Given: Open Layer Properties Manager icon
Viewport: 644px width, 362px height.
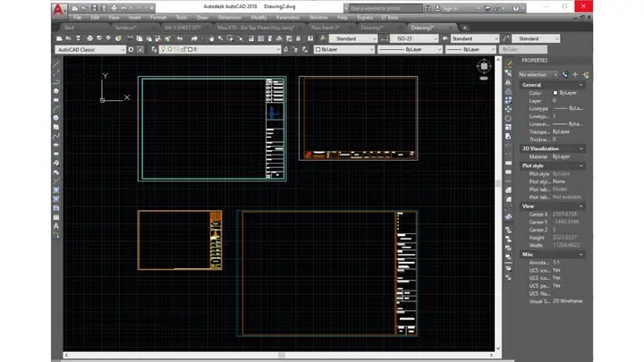Looking at the screenshot, I should [154, 49].
